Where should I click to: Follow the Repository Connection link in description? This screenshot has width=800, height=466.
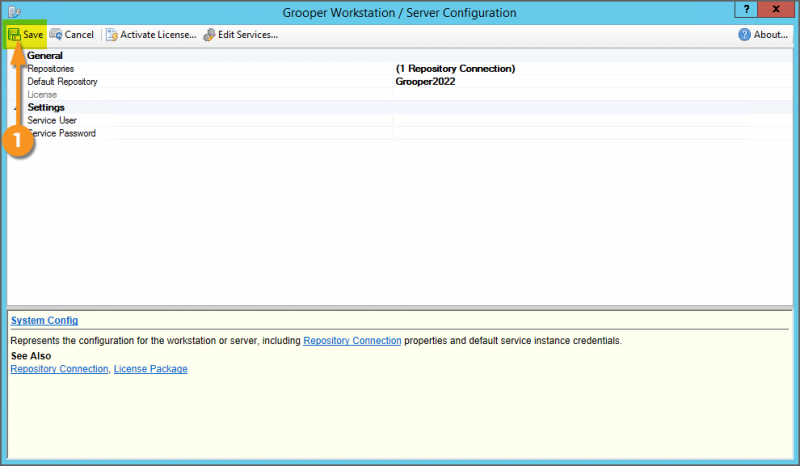click(x=352, y=340)
